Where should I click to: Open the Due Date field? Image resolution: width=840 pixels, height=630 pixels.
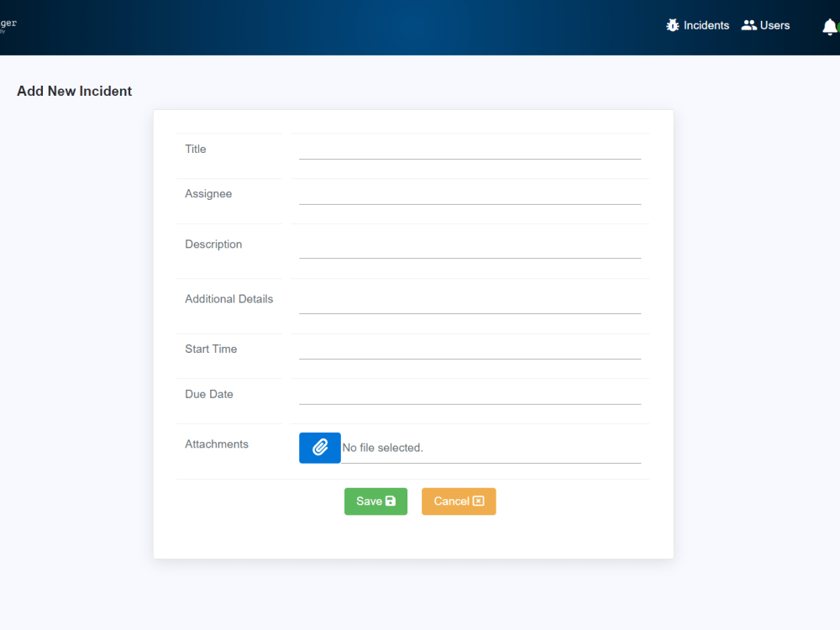[x=470, y=397]
